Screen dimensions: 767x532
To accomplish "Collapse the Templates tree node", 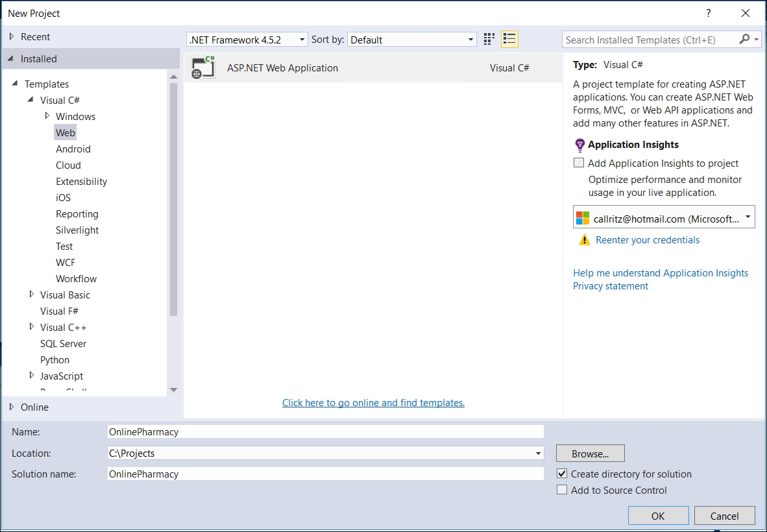I will point(15,84).
